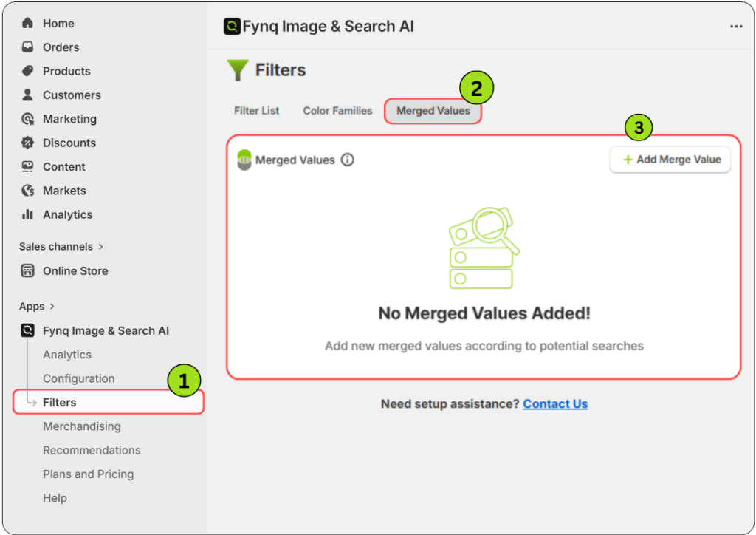Select Filters under the Fynq app
This screenshot has width=756, height=535.
[x=109, y=402]
